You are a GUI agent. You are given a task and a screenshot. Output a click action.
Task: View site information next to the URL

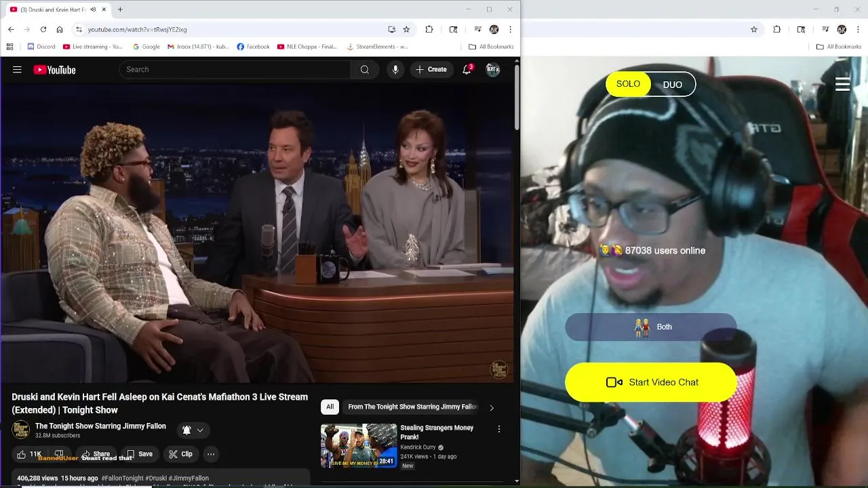(79, 29)
